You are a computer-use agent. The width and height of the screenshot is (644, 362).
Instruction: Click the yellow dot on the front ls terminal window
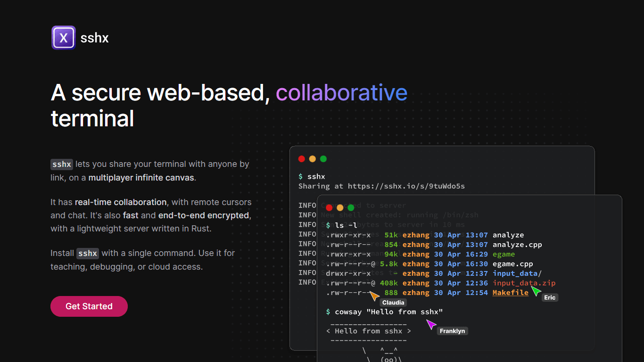pos(340,207)
